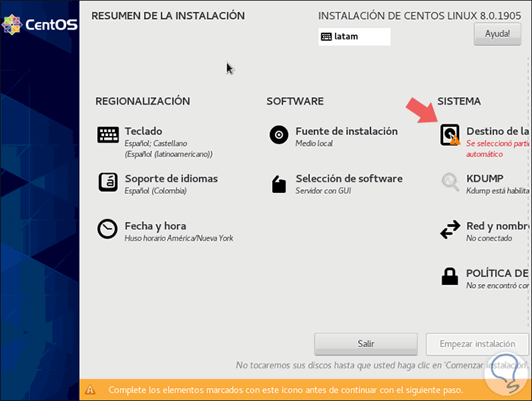Open the Selección de software package icon
Screen dimensions: 532x401
[x=279, y=184]
